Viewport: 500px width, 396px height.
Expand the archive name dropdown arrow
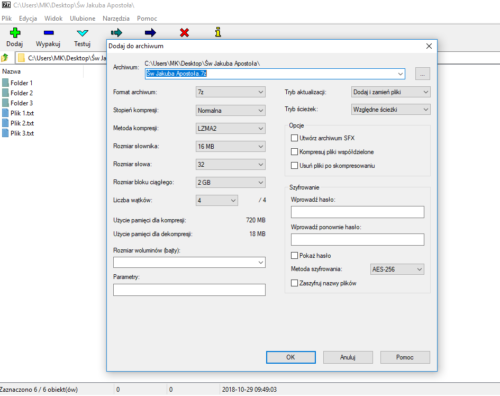click(x=400, y=74)
